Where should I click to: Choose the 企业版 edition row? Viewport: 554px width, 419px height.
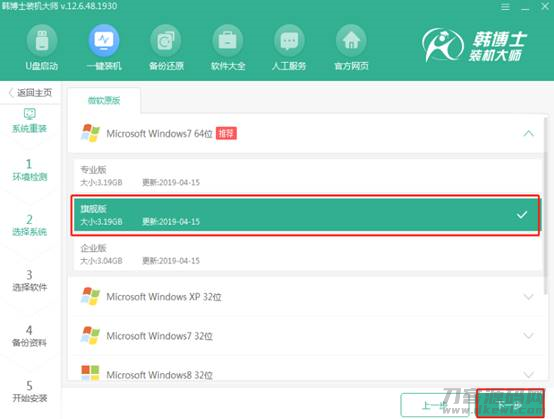[x=307, y=254]
